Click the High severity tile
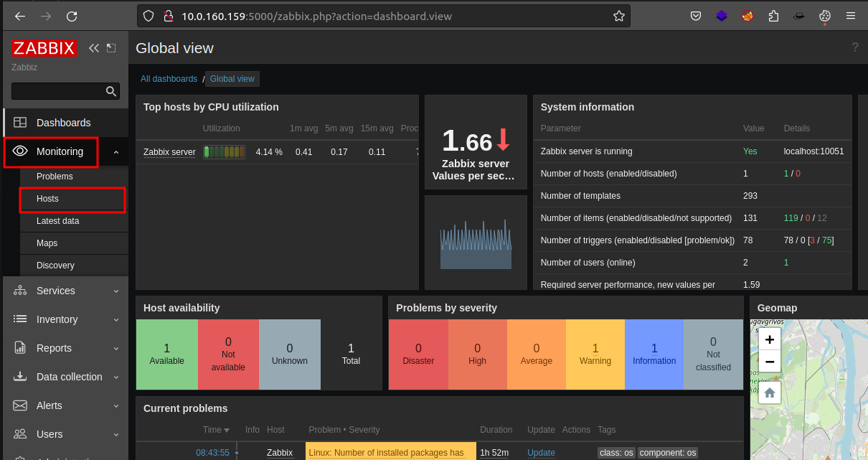This screenshot has width=868, height=460. 477,355
